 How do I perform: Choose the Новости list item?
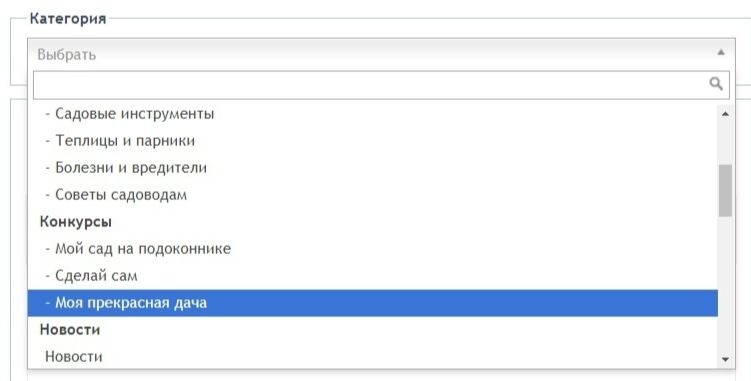pos(373,357)
